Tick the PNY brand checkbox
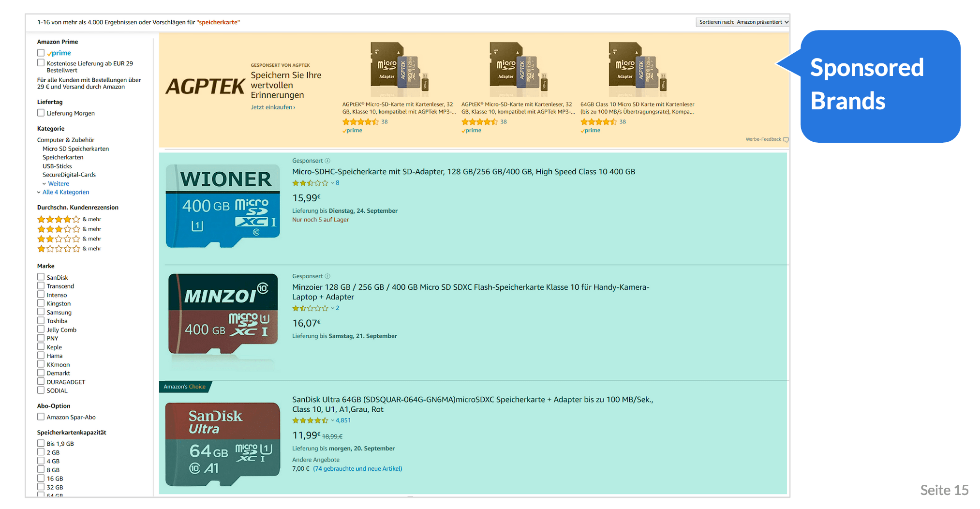 click(x=41, y=338)
